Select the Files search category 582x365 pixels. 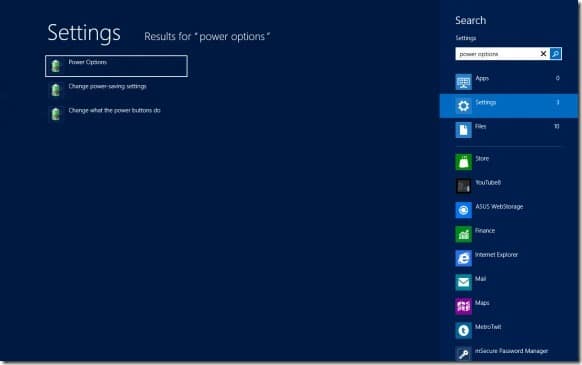[509, 130]
